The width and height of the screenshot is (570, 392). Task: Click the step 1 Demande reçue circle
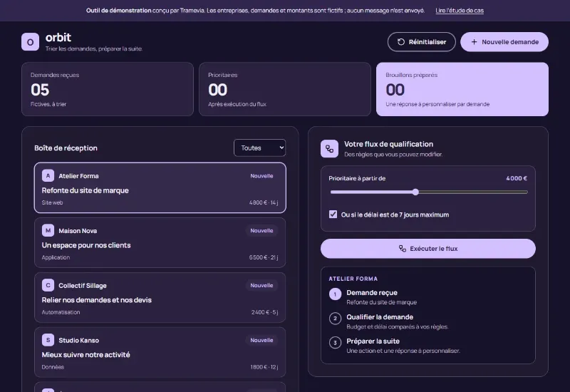[x=335, y=294]
